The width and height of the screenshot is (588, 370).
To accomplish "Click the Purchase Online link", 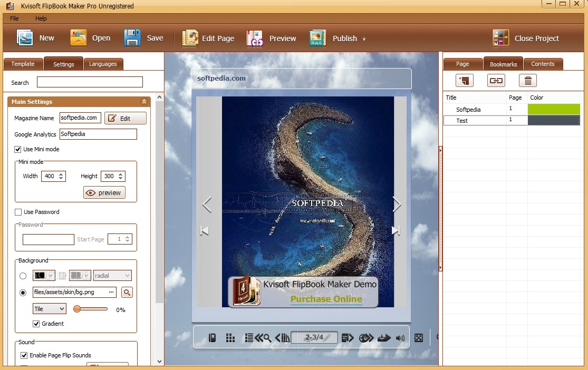I will tap(326, 299).
